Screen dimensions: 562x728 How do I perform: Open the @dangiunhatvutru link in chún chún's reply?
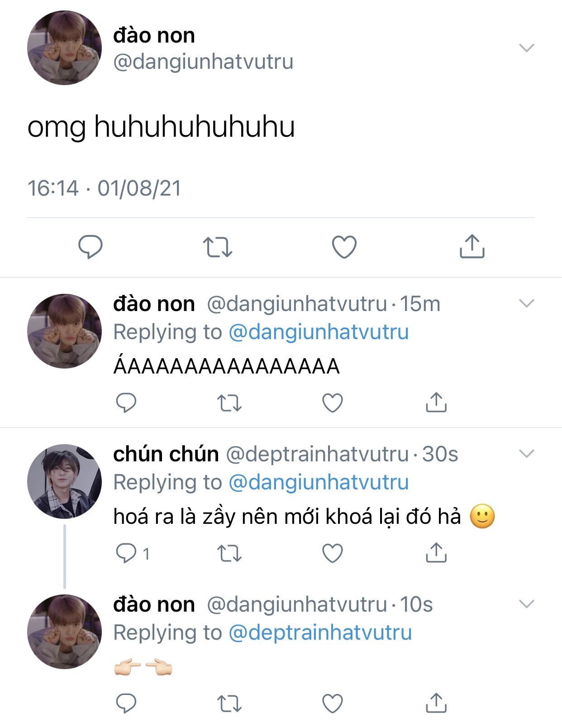tap(319, 482)
